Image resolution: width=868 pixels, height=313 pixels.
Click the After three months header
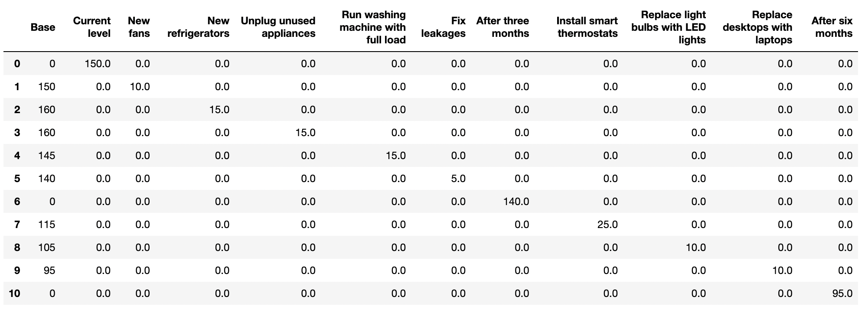503,27
